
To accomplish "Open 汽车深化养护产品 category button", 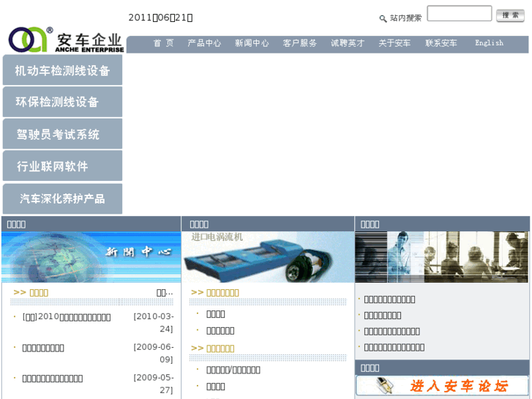I will 62,198.
